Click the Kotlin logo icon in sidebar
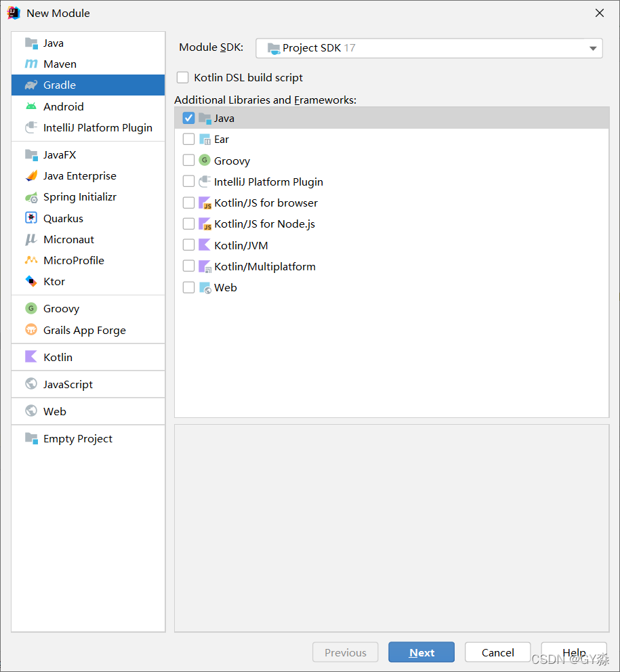Screen dimensions: 620x672 click(31, 356)
